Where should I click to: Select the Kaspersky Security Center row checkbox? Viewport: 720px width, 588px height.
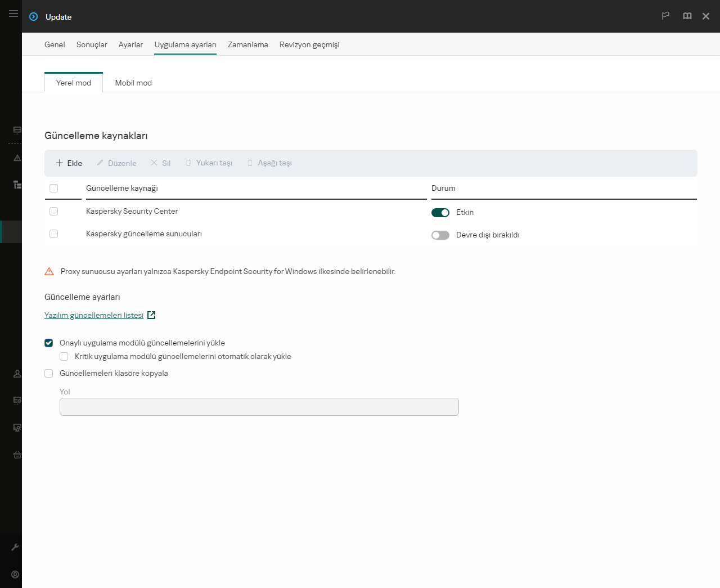(54, 212)
